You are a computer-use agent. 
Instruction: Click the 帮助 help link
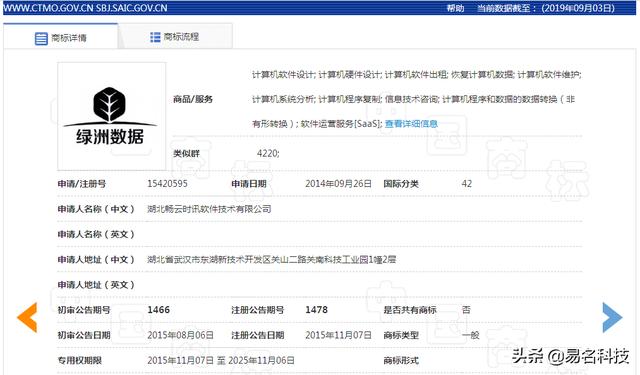pos(456,8)
